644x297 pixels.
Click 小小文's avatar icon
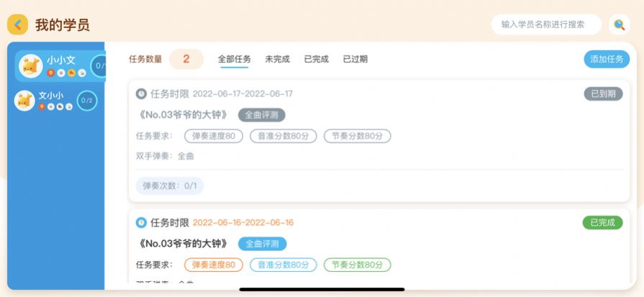coord(30,65)
